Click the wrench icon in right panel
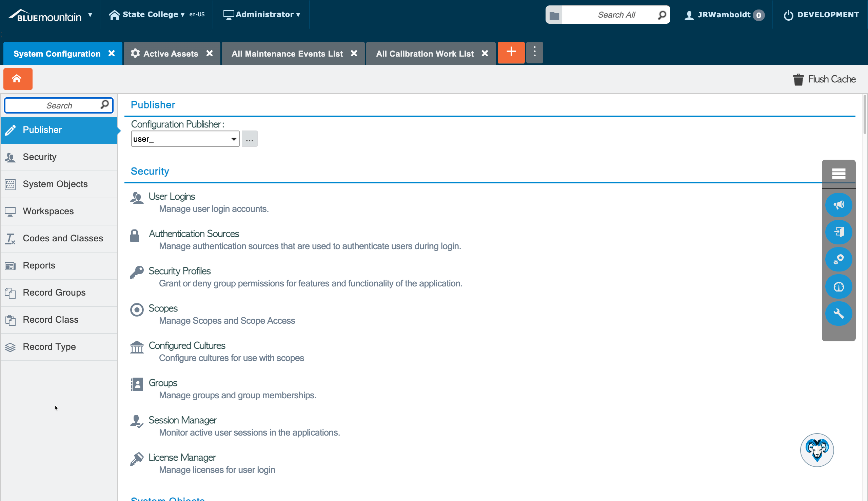 [x=839, y=314]
